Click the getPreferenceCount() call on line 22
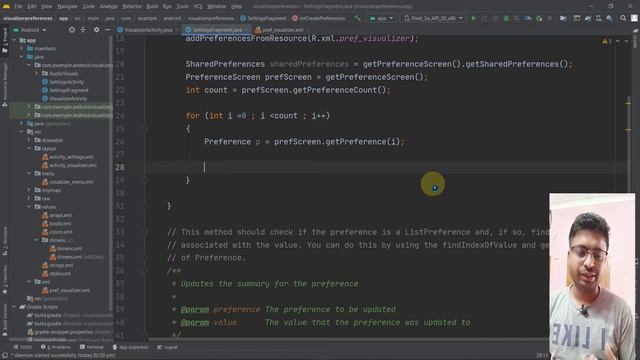This screenshot has height=360, width=640. [x=341, y=90]
